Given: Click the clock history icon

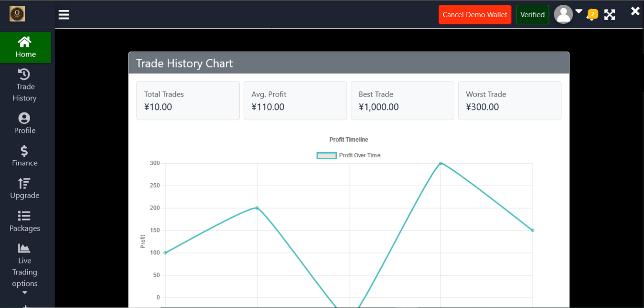Looking at the screenshot, I should point(24,74).
